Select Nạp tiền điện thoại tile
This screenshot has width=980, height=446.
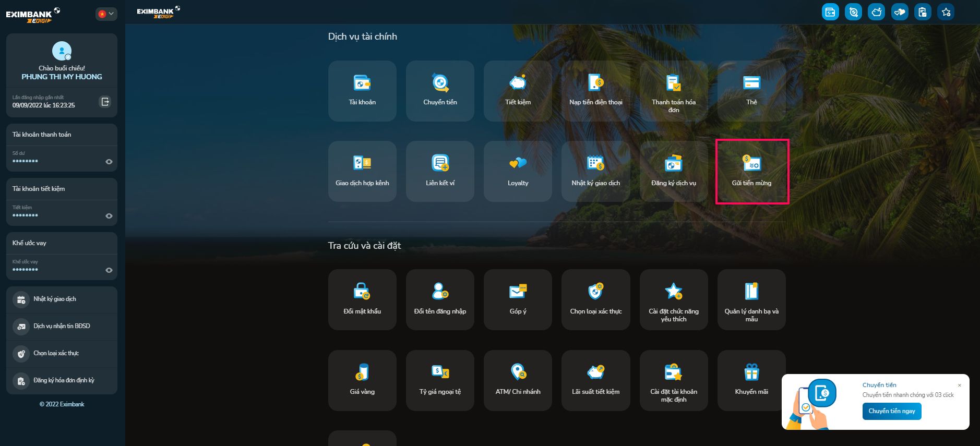(x=595, y=91)
